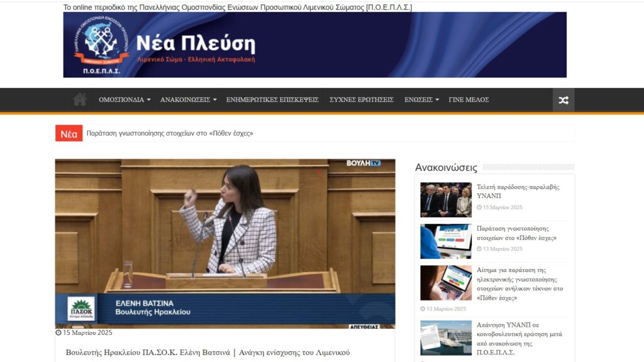
Task: Click the red Νέα news label
Action: 69,133
